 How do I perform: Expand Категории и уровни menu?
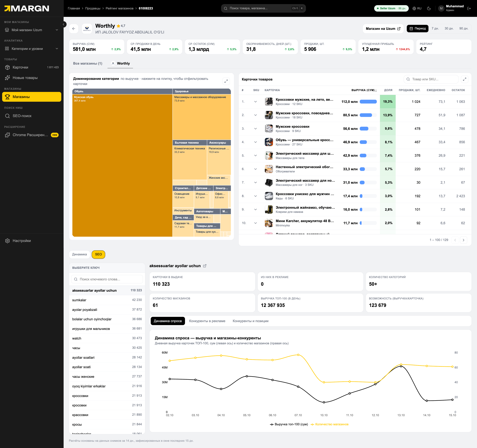pyautogui.click(x=32, y=49)
